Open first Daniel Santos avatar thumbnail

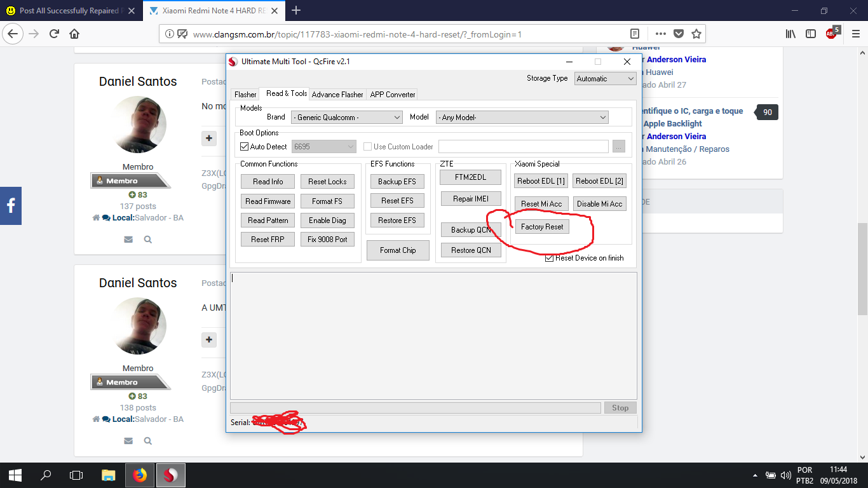coord(138,125)
